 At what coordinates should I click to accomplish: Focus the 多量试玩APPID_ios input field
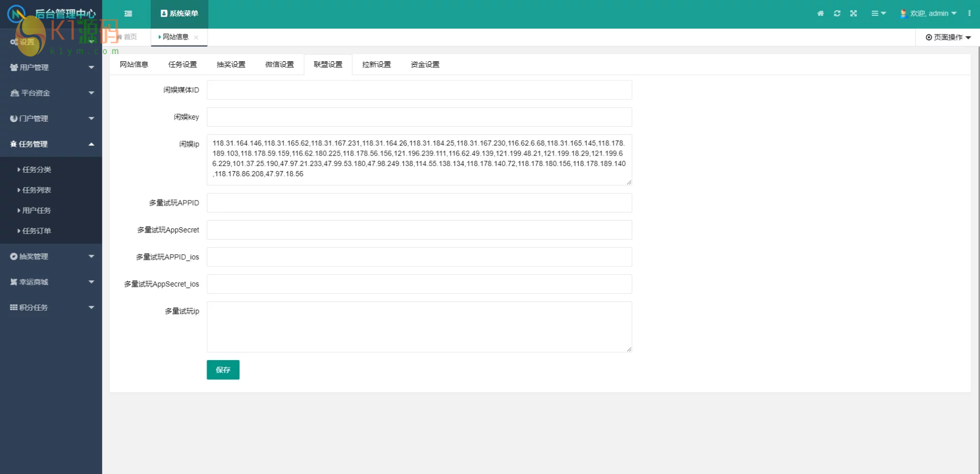click(419, 257)
